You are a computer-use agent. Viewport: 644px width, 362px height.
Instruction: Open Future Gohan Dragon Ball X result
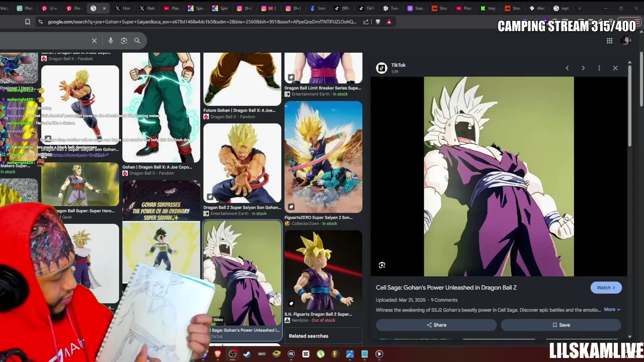[x=242, y=85]
